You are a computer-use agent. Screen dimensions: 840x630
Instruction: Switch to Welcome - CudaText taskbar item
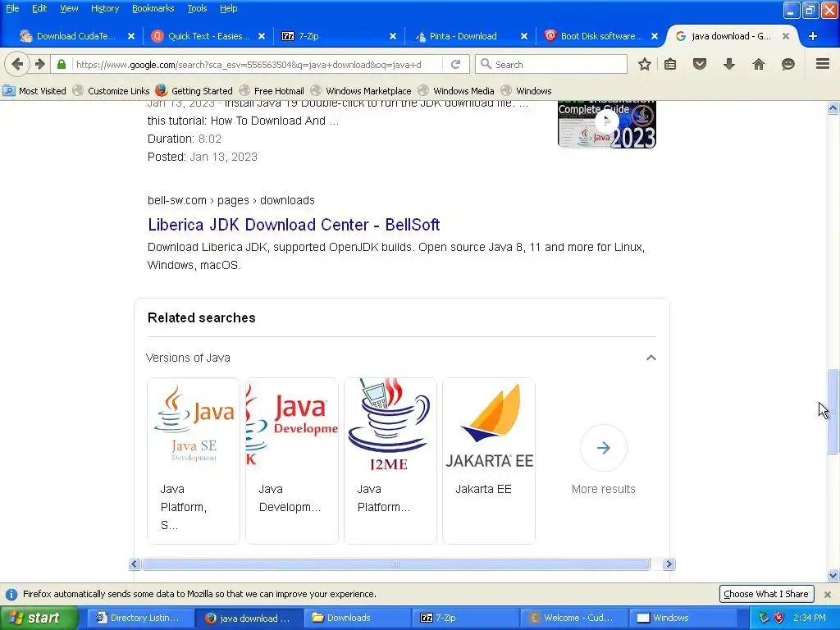[573, 618]
